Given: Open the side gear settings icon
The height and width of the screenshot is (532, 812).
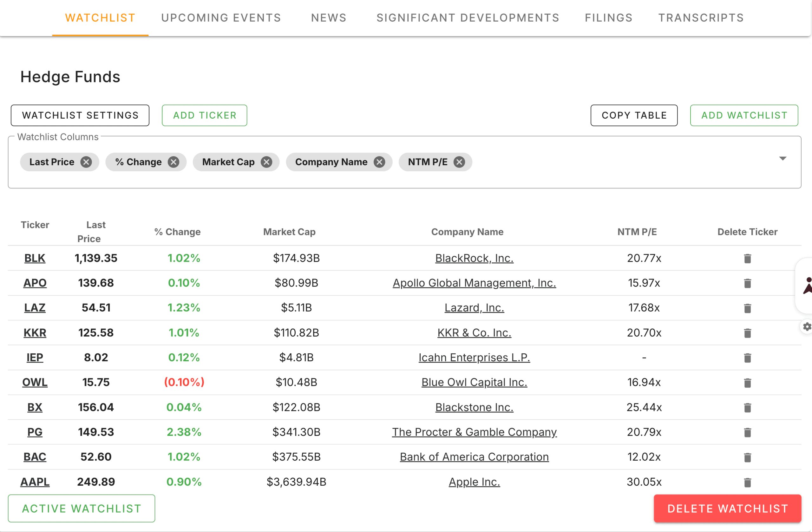Looking at the screenshot, I should tap(807, 326).
